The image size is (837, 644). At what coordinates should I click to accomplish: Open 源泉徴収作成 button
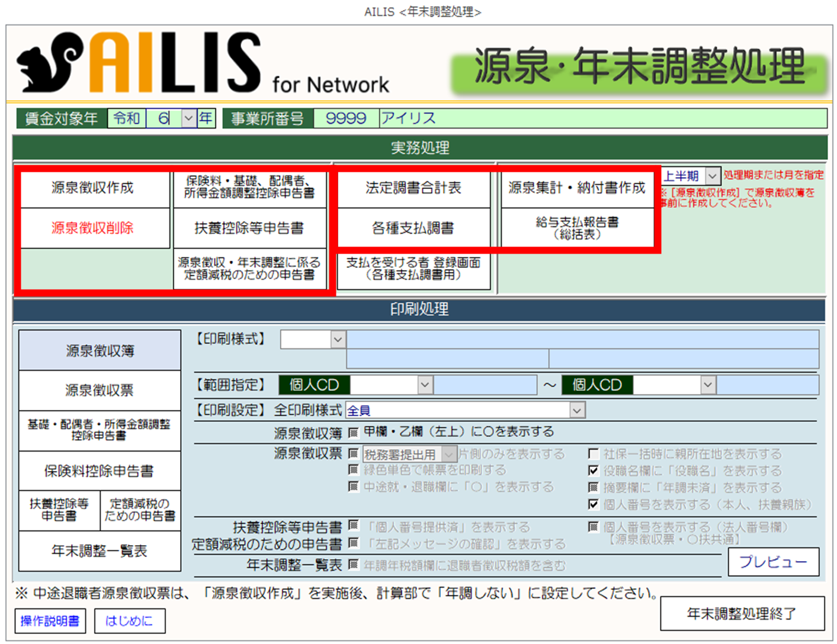(93, 188)
